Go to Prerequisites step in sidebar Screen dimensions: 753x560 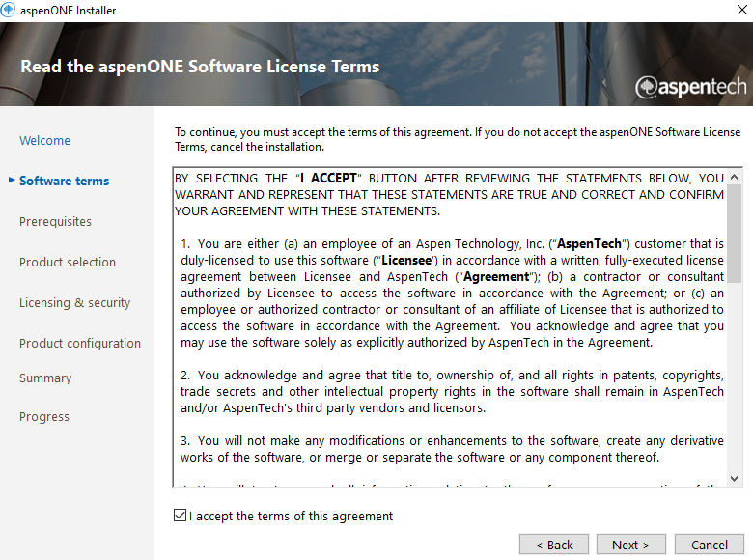coord(55,221)
